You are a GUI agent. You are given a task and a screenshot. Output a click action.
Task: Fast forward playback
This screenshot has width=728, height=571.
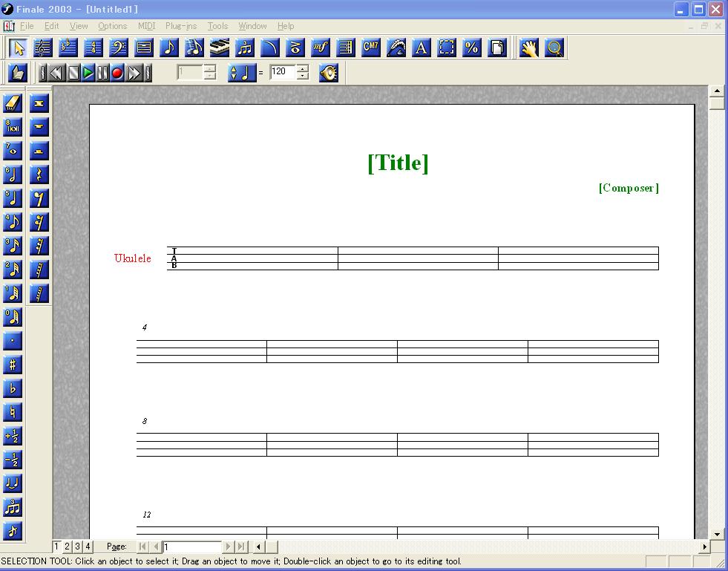point(134,73)
